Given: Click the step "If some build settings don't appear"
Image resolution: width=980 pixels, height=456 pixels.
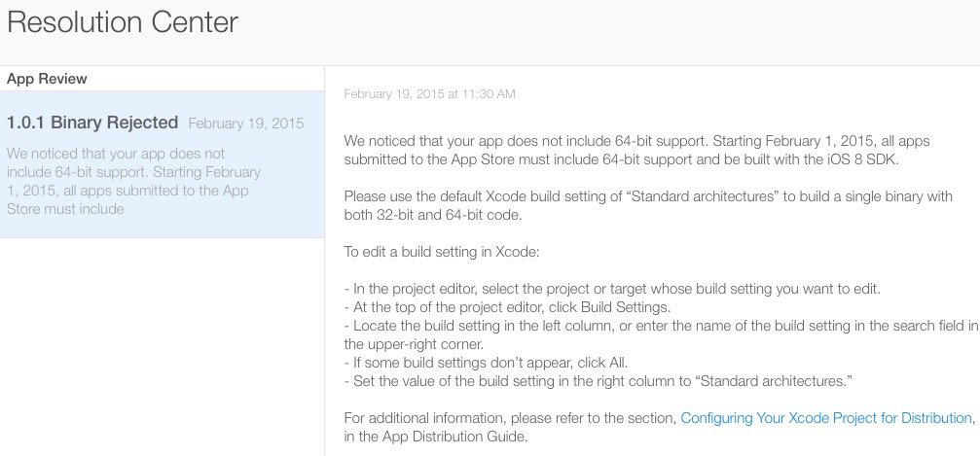Looking at the screenshot, I should click(x=471, y=363).
